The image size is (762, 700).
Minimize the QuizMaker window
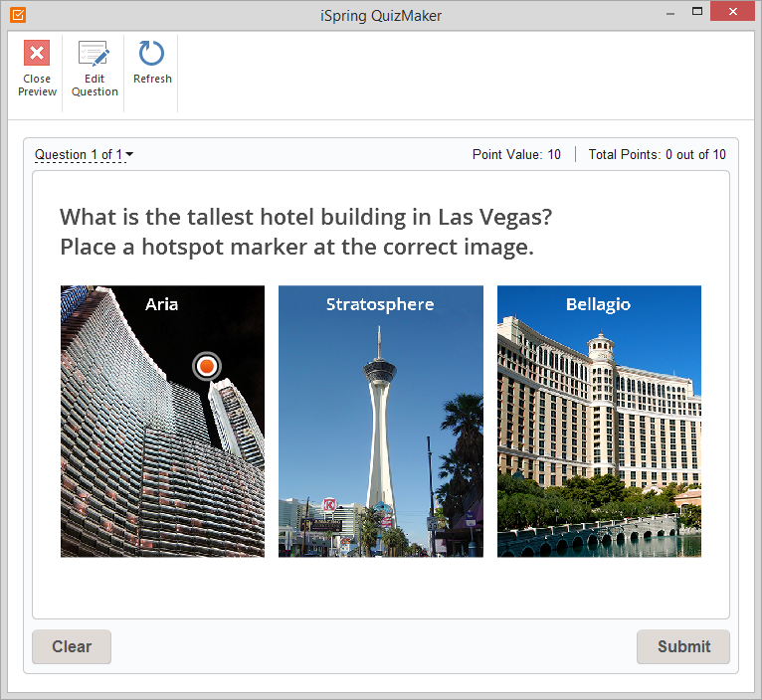[x=670, y=13]
